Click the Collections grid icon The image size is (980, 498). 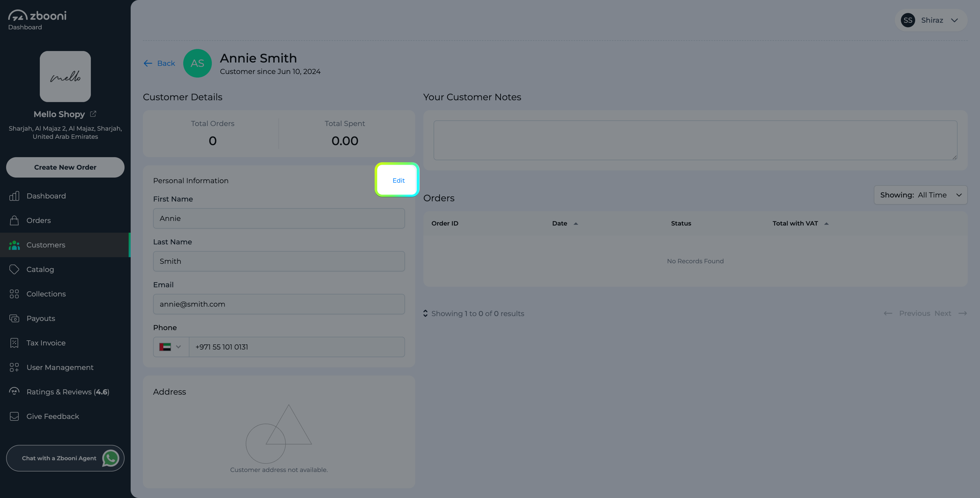pos(14,294)
